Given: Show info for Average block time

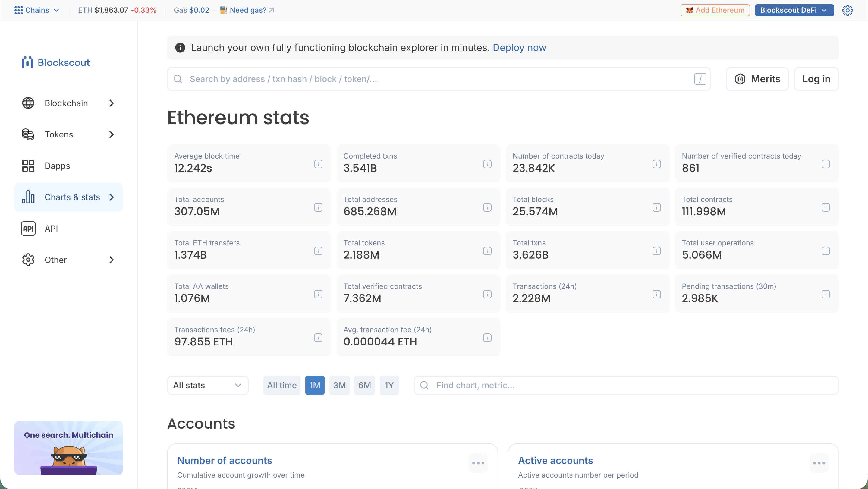Looking at the screenshot, I should point(318,164).
